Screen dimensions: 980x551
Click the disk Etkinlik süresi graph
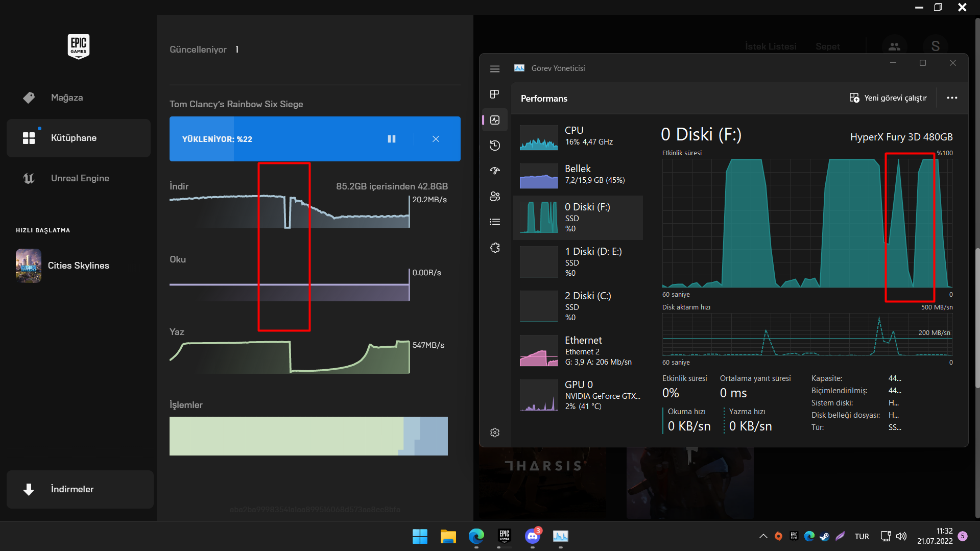coord(807,223)
